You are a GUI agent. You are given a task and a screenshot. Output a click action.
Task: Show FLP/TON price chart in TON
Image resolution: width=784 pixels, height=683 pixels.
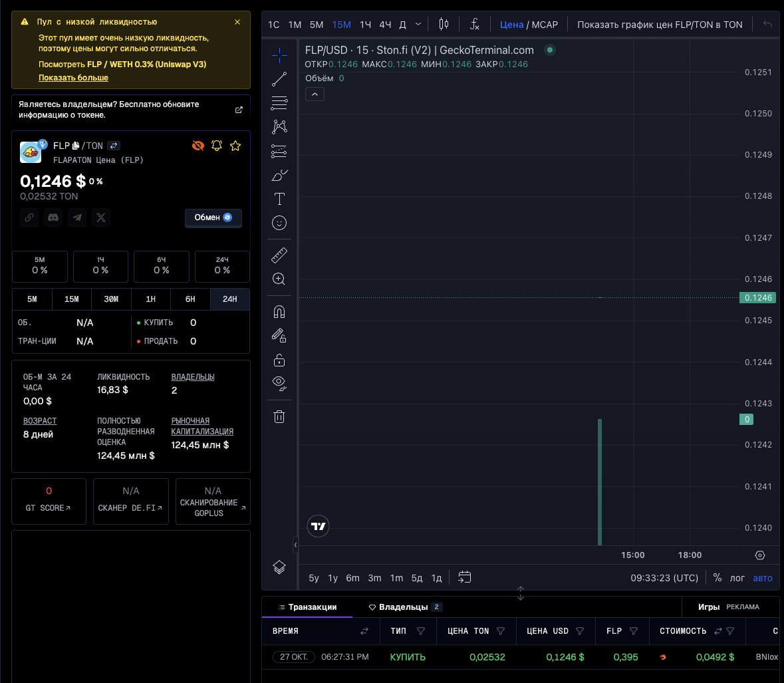[x=660, y=25]
